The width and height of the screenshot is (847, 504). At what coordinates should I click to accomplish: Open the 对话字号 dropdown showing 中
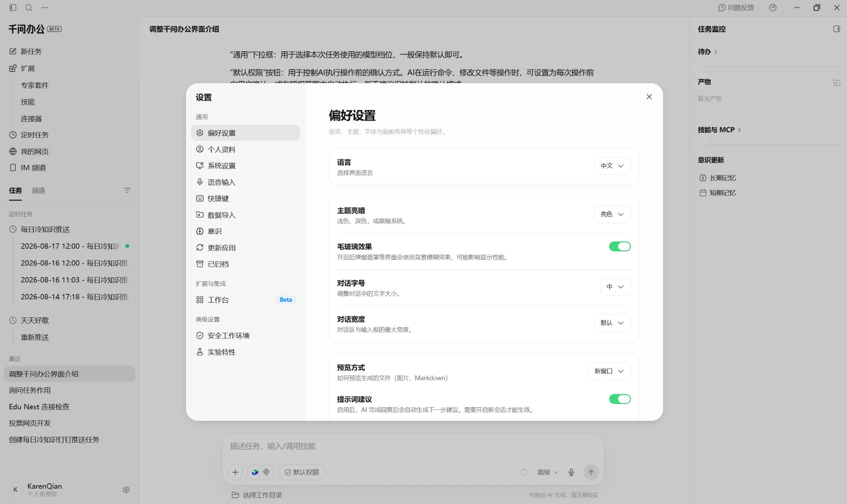tap(615, 287)
